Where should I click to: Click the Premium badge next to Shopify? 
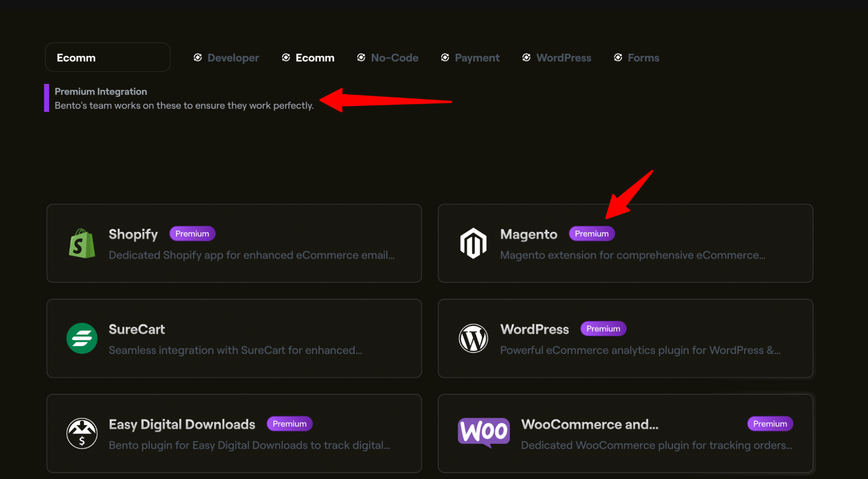(x=192, y=234)
